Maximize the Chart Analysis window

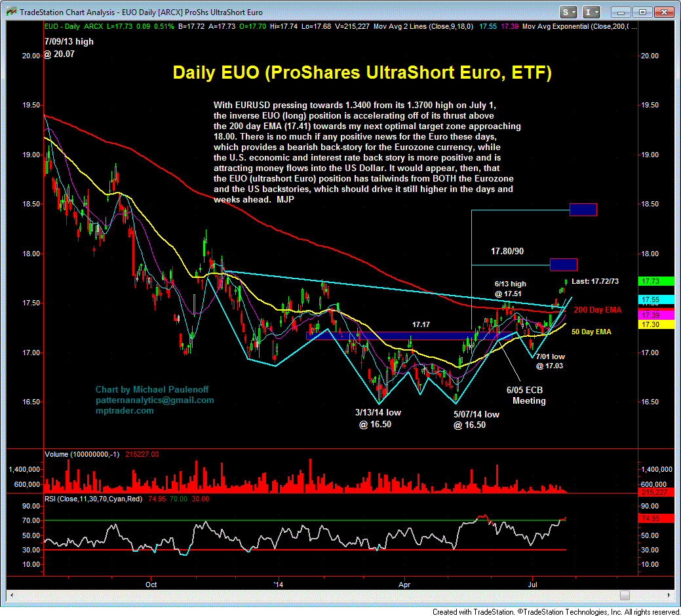643,12
